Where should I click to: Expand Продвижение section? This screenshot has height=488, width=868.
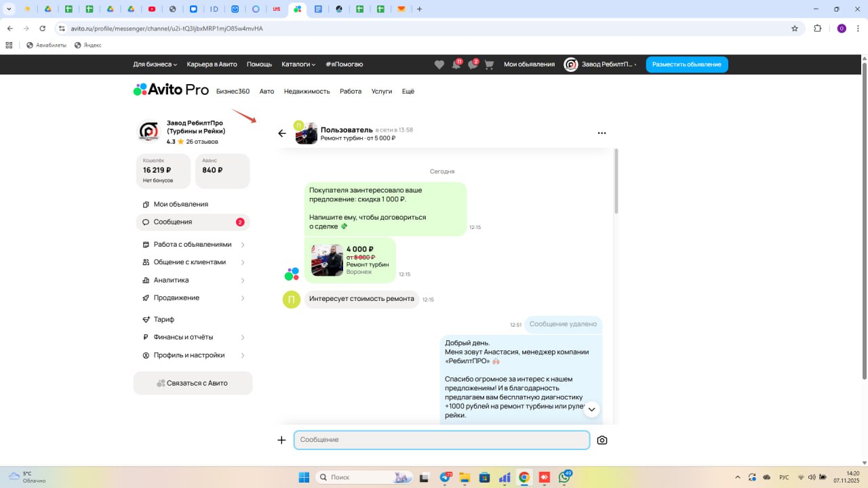point(193,298)
